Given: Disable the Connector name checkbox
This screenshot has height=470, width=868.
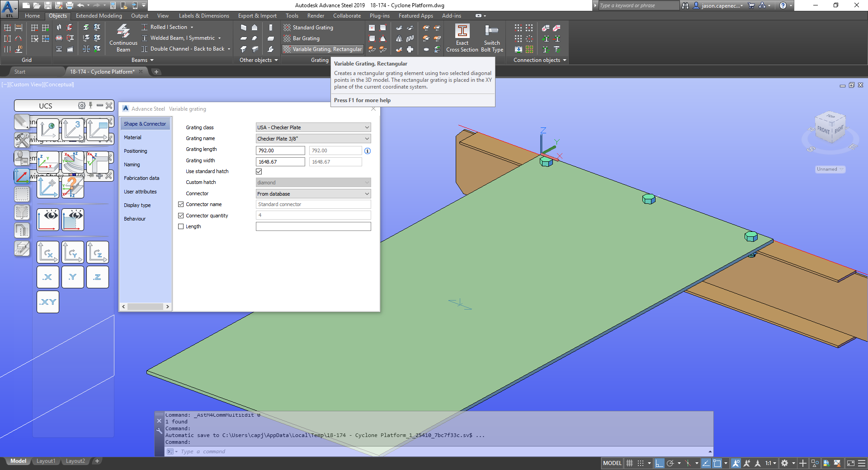Looking at the screenshot, I should [x=181, y=204].
